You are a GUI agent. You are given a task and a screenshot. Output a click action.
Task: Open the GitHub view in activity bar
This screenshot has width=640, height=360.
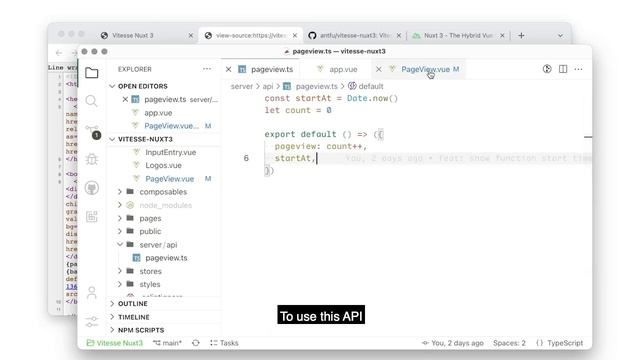click(x=92, y=188)
